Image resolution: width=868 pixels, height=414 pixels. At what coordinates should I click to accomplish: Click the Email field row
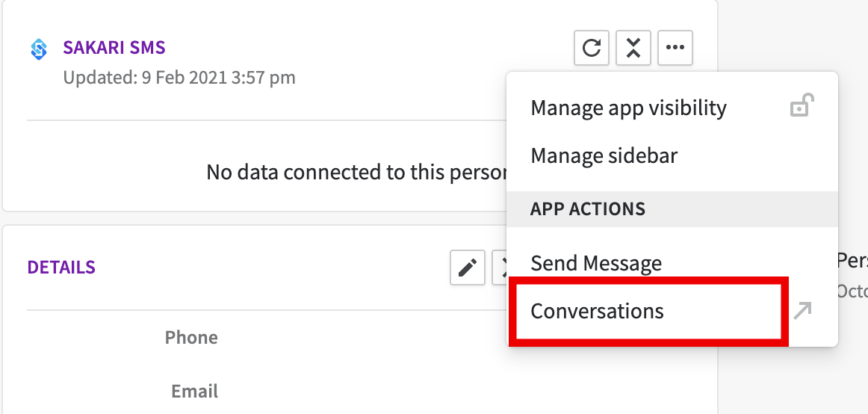pos(194,392)
